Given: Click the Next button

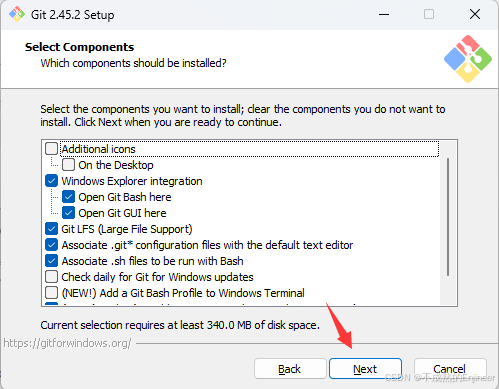Looking at the screenshot, I should [365, 369].
